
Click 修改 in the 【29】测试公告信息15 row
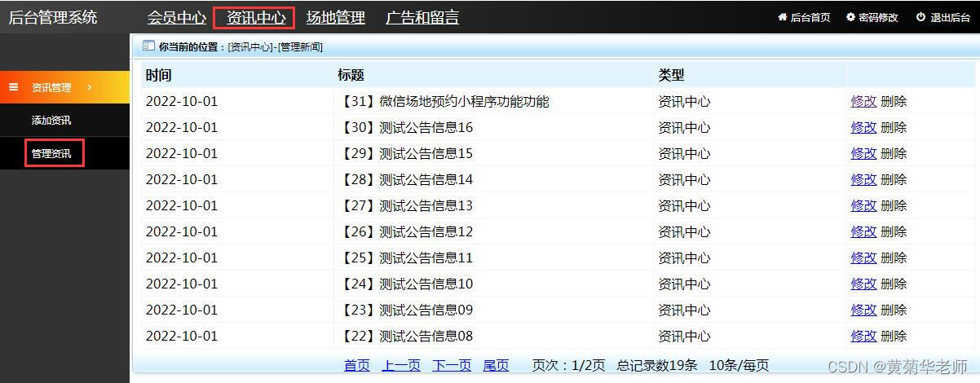pos(863,153)
